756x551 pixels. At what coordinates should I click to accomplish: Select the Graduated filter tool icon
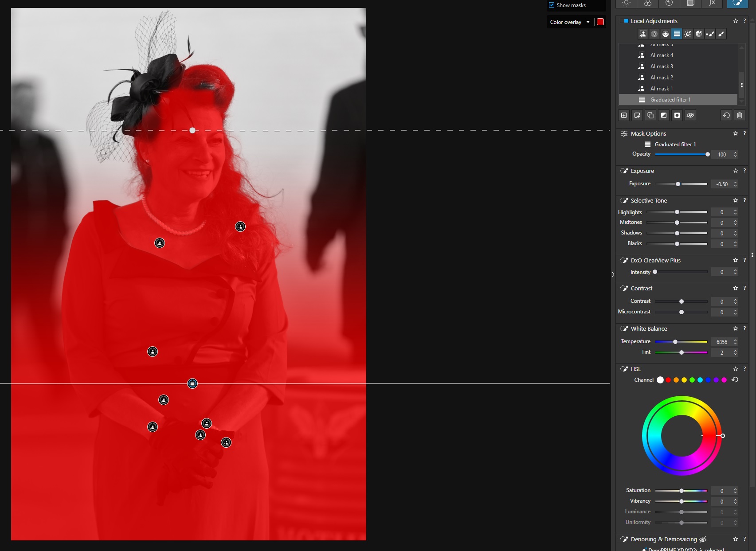coord(677,34)
